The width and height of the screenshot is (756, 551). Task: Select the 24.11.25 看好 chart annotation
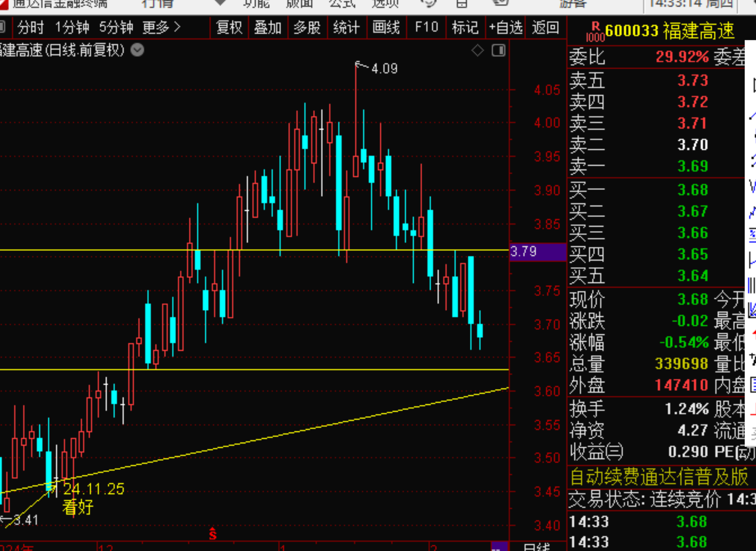coord(93,498)
